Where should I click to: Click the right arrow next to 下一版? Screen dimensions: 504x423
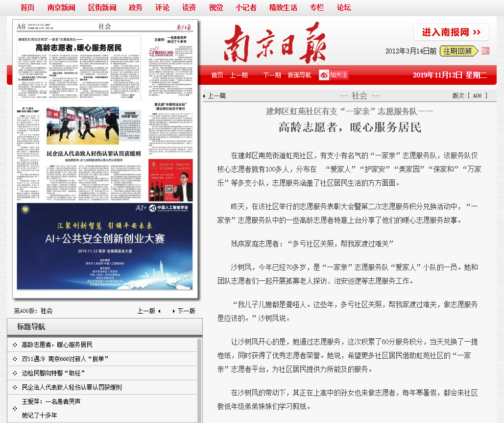tap(173, 311)
